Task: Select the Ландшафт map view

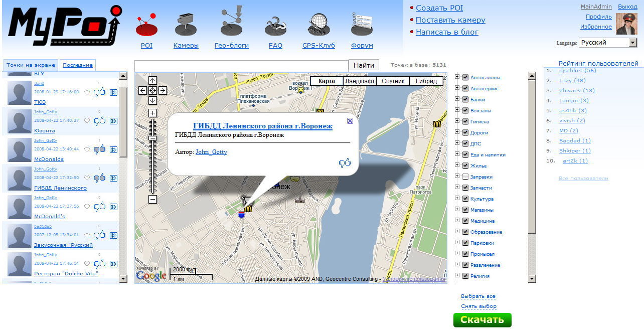Action: (x=360, y=81)
